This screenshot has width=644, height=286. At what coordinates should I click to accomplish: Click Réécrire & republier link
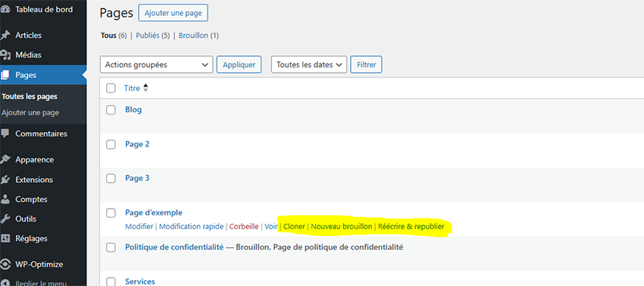click(x=411, y=227)
